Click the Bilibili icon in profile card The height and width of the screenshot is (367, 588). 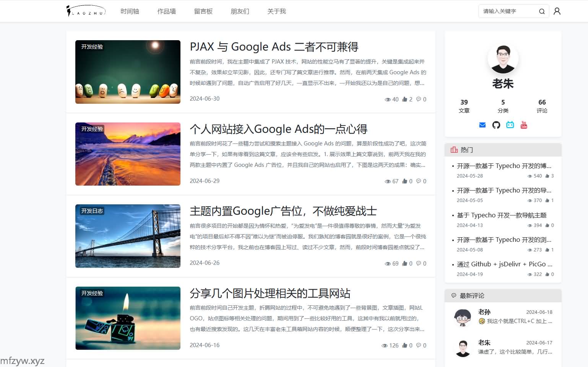pyautogui.click(x=510, y=125)
